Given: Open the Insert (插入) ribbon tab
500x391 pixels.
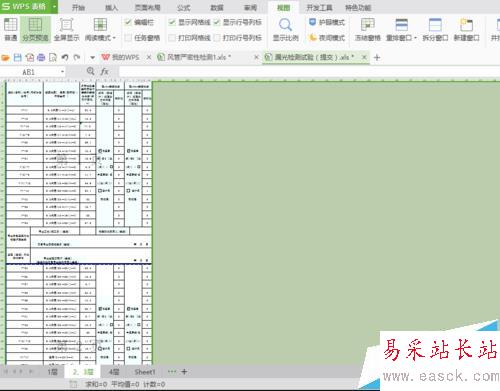Looking at the screenshot, I should (112, 8).
